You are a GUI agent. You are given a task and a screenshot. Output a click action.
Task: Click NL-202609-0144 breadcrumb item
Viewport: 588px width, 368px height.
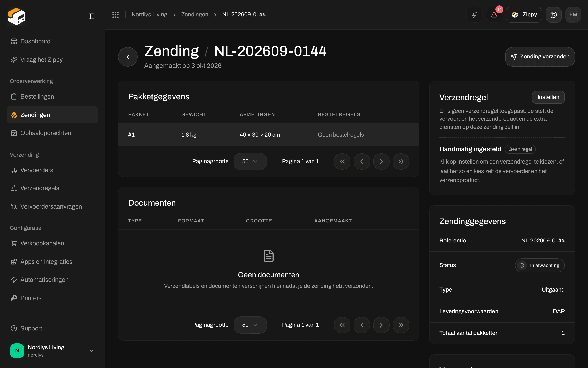click(244, 15)
